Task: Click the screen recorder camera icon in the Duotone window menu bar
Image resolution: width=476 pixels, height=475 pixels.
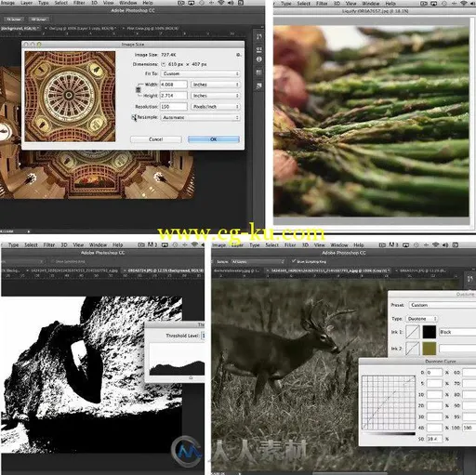Action: coord(382,244)
